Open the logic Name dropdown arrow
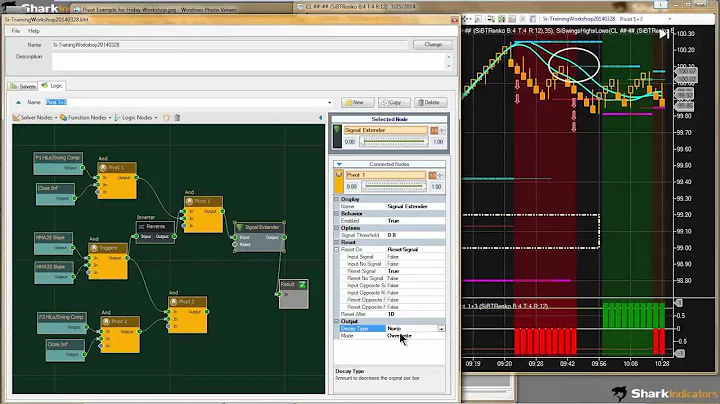The height and width of the screenshot is (404, 720). click(329, 102)
